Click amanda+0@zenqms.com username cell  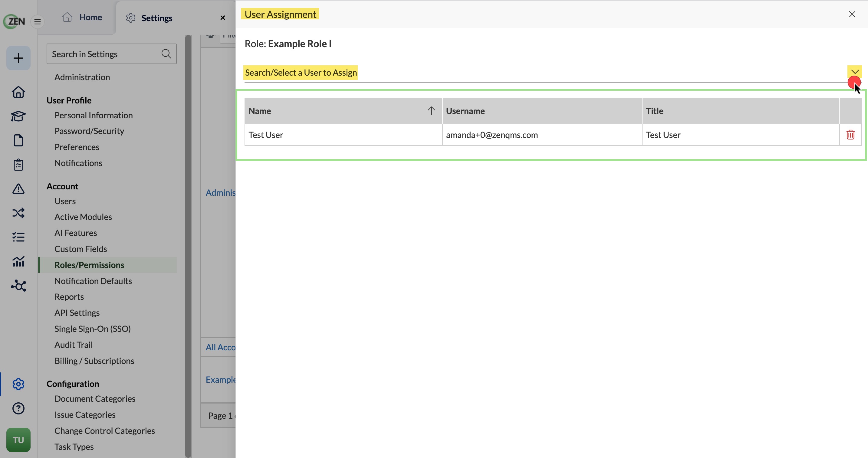(x=542, y=135)
